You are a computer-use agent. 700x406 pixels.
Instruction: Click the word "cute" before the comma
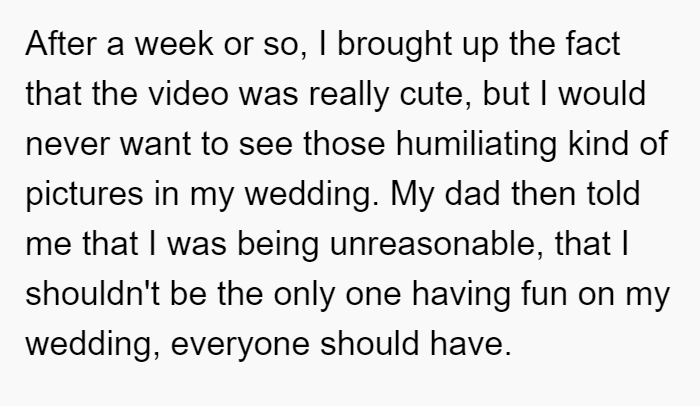(432, 95)
